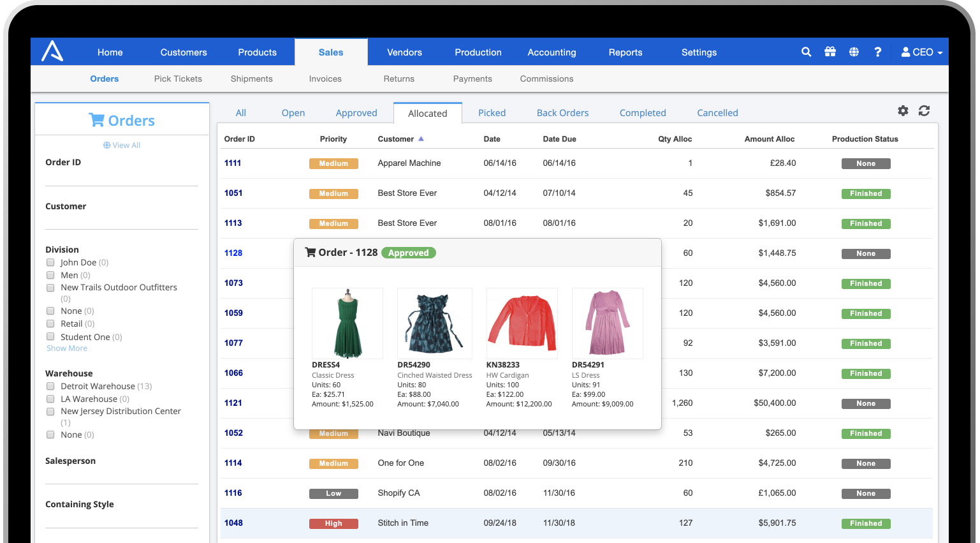Click the Orders shopping cart icon
980x543 pixels.
(x=96, y=120)
